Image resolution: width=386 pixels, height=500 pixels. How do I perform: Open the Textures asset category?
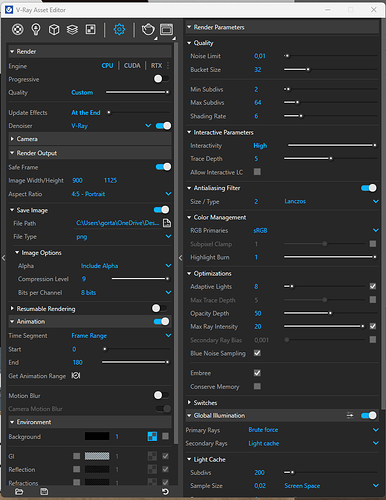point(91,30)
